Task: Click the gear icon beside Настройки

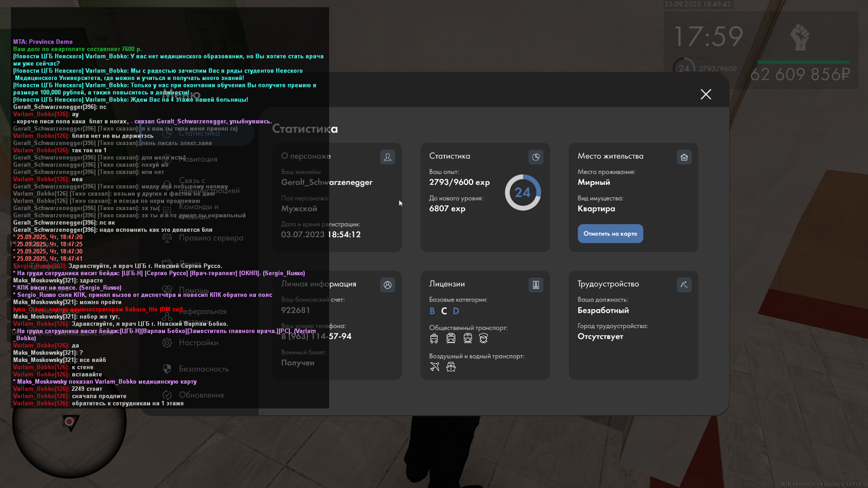Action: (x=167, y=343)
